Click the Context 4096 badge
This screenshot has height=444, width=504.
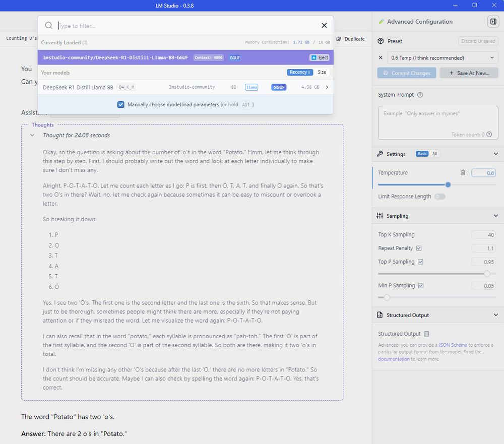point(208,57)
